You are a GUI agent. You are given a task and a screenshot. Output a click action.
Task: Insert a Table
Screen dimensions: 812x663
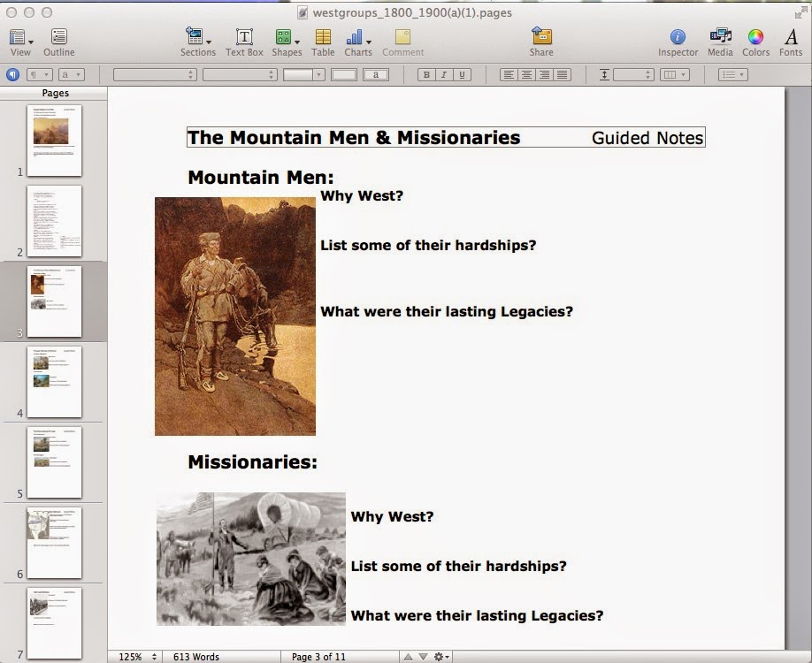click(x=323, y=42)
